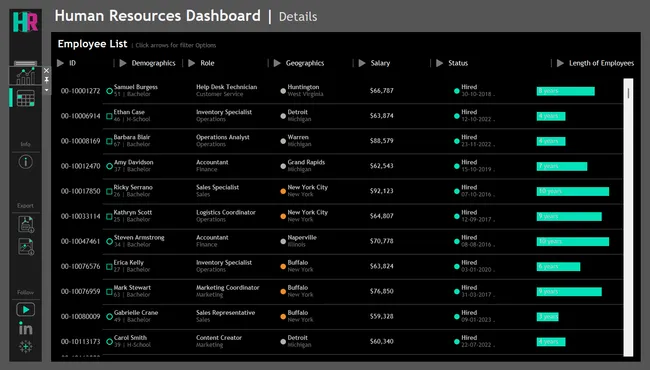Expand the Role filter arrow
The image size is (650, 370).
[x=192, y=63]
